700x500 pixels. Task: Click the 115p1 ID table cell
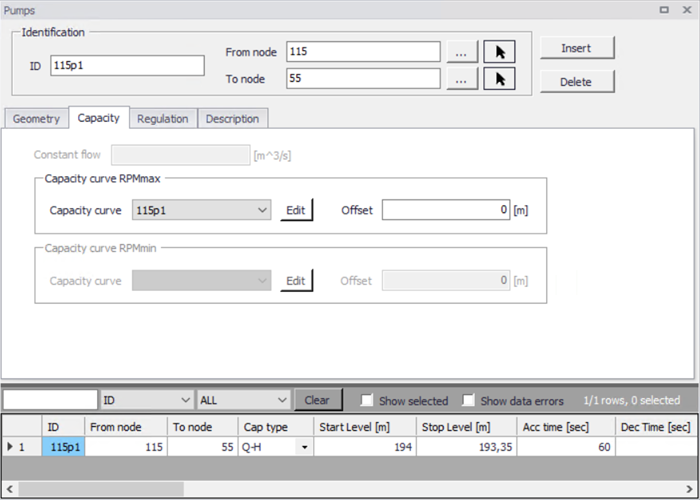pos(63,447)
